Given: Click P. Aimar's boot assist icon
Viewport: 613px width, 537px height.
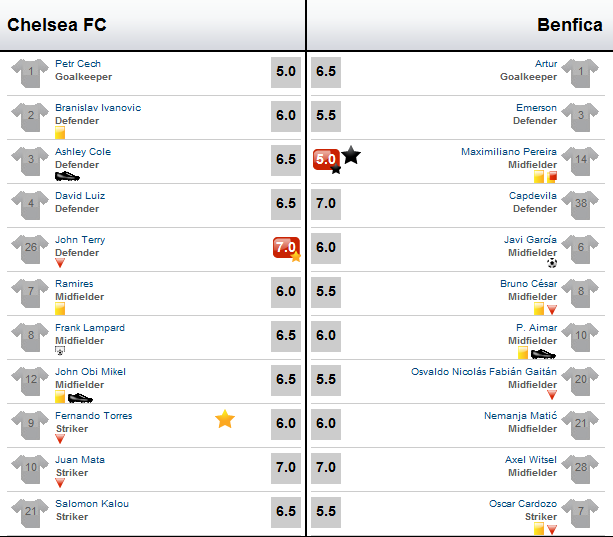Looking at the screenshot, I should click(x=543, y=354).
